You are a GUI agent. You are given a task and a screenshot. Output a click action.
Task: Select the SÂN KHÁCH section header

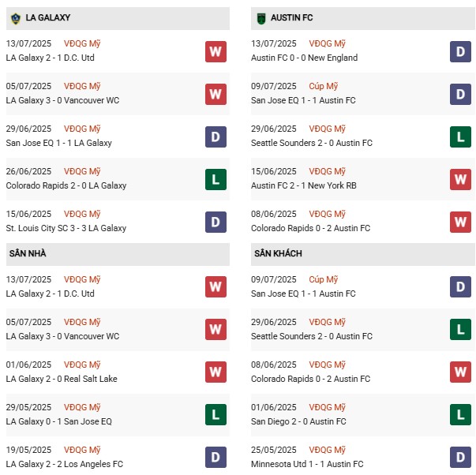tap(278, 253)
